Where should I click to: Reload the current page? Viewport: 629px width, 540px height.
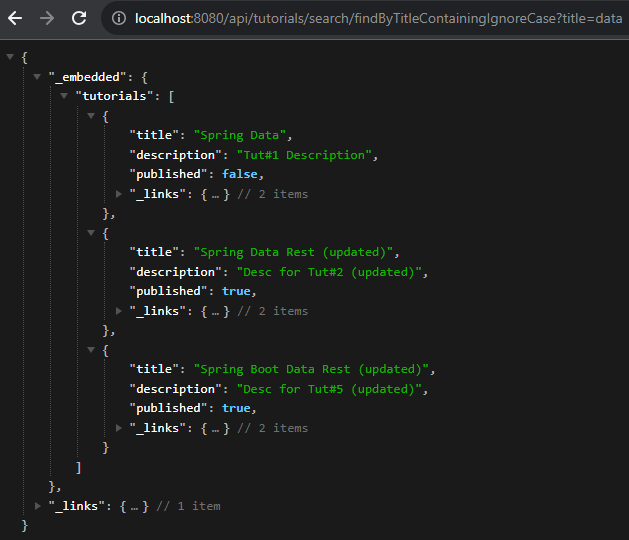[x=79, y=18]
